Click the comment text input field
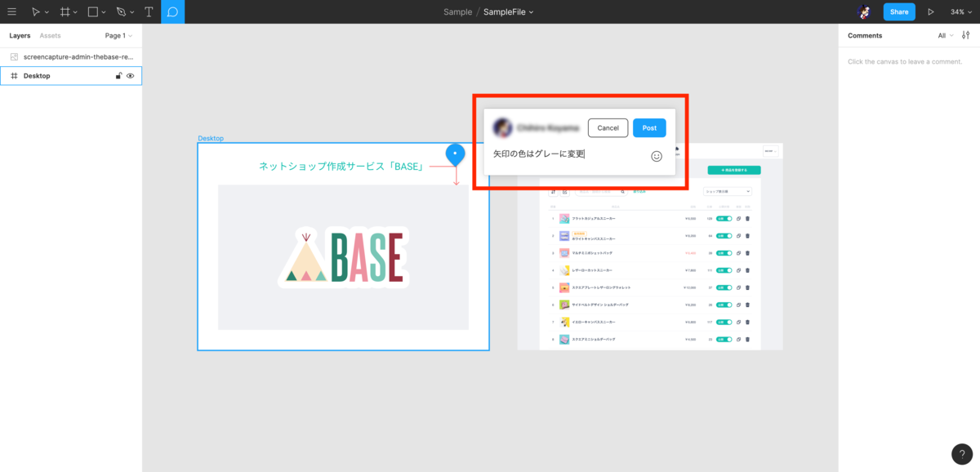Viewport: 980px width, 472px height. pos(569,154)
